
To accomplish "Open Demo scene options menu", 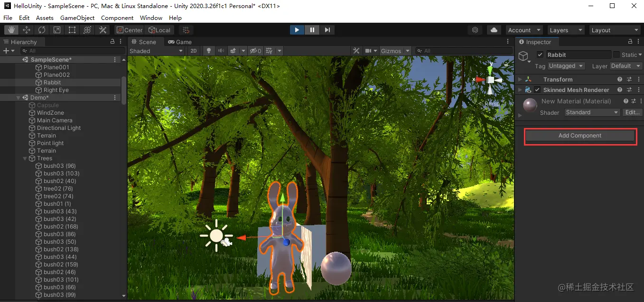I will click(115, 98).
